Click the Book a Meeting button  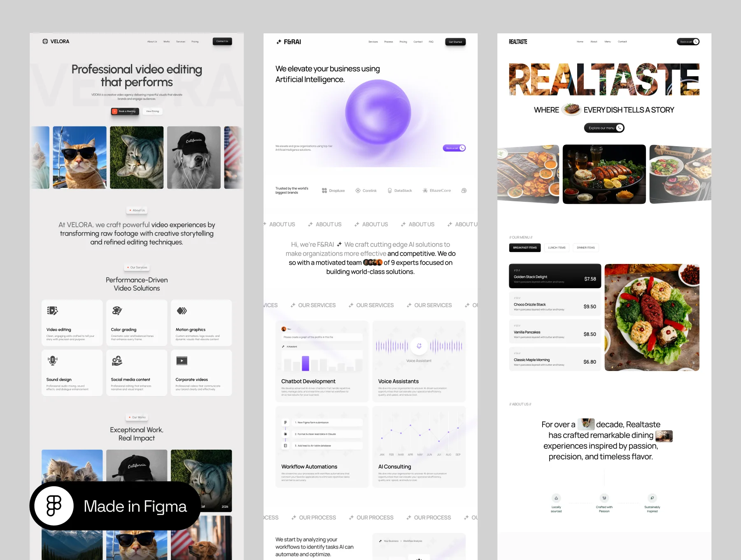pyautogui.click(x=125, y=111)
